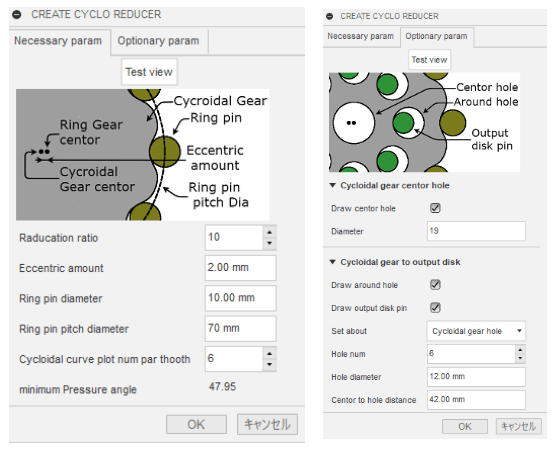Edit the Hole diameter field
557x450 pixels.
pos(476,377)
